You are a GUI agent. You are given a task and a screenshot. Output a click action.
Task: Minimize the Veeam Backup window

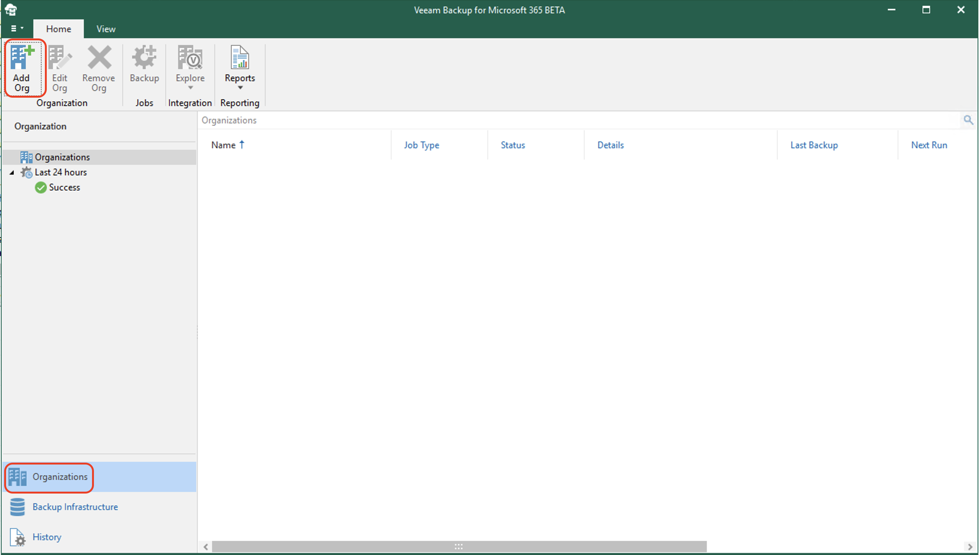coord(891,10)
